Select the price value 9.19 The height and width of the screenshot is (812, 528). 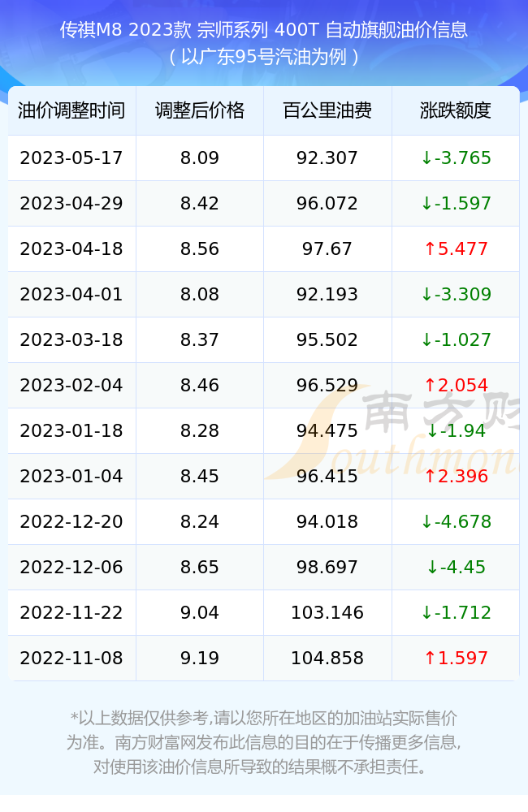click(200, 659)
